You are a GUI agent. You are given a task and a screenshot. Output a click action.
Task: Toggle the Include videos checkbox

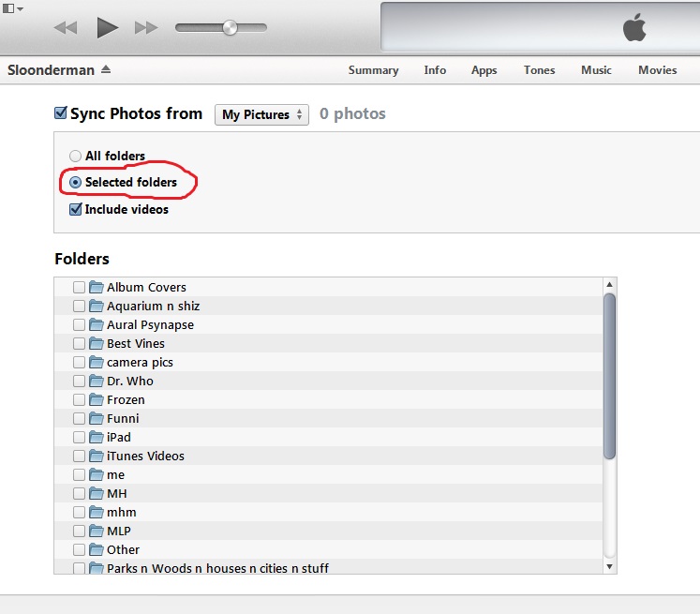pyautogui.click(x=76, y=209)
